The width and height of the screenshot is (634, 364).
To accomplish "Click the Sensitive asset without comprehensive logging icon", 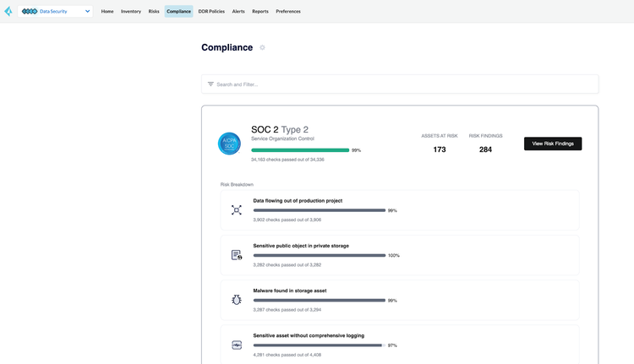I will [x=237, y=345].
